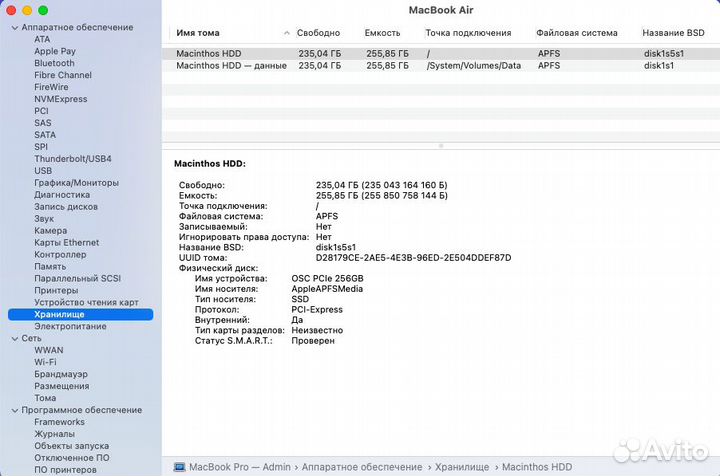Click the split-view divider handle between panes

(x=440, y=146)
